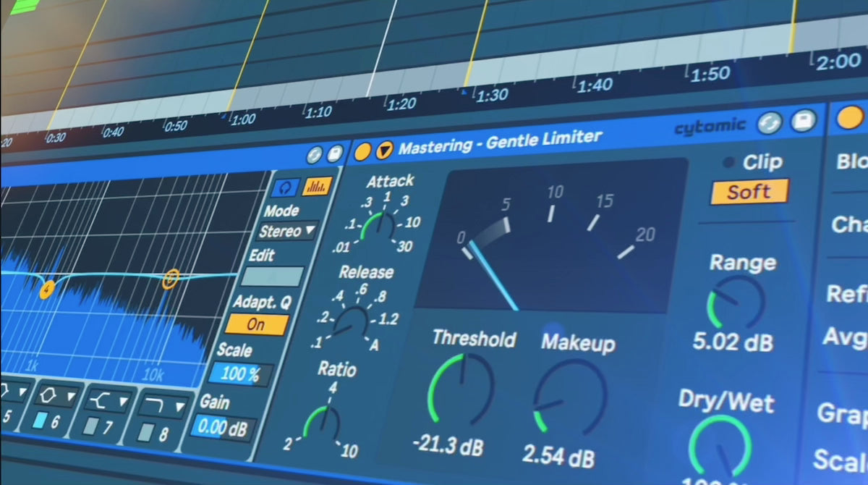Click the Glue Compressor save preset icon
This screenshot has height=485, width=868.
tap(803, 121)
